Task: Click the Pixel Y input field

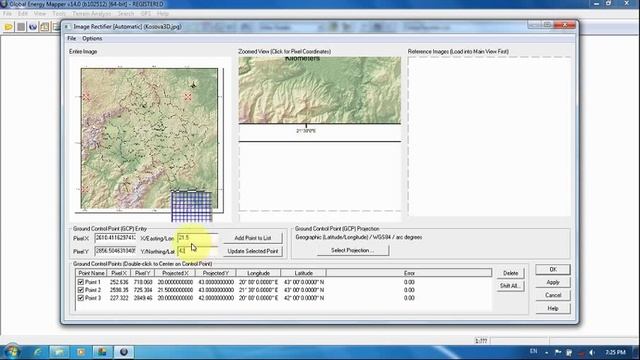Action: click(116, 251)
